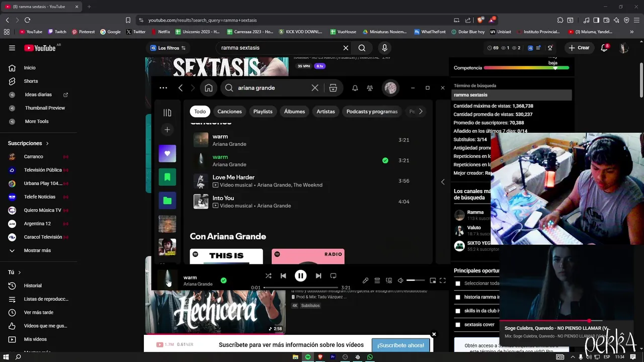Image resolution: width=644 pixels, height=362 pixels.
Task: Expand Suscripciones section chevron
Action: click(x=47, y=143)
